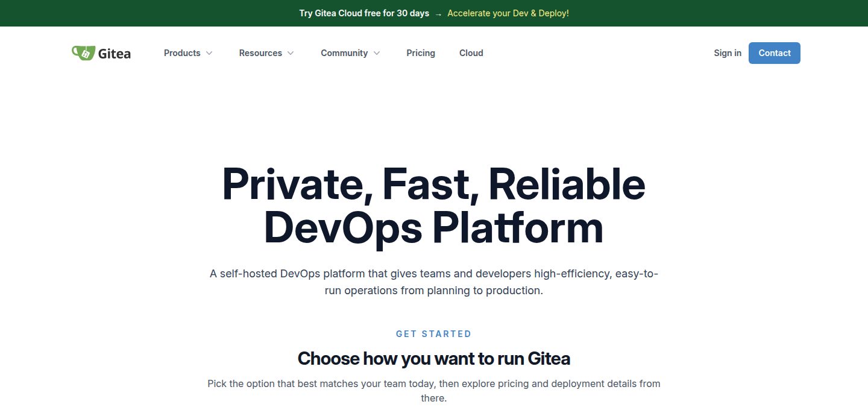868x416 pixels.
Task: Click the 'Pick the option that best matches' text
Action: pos(434,391)
